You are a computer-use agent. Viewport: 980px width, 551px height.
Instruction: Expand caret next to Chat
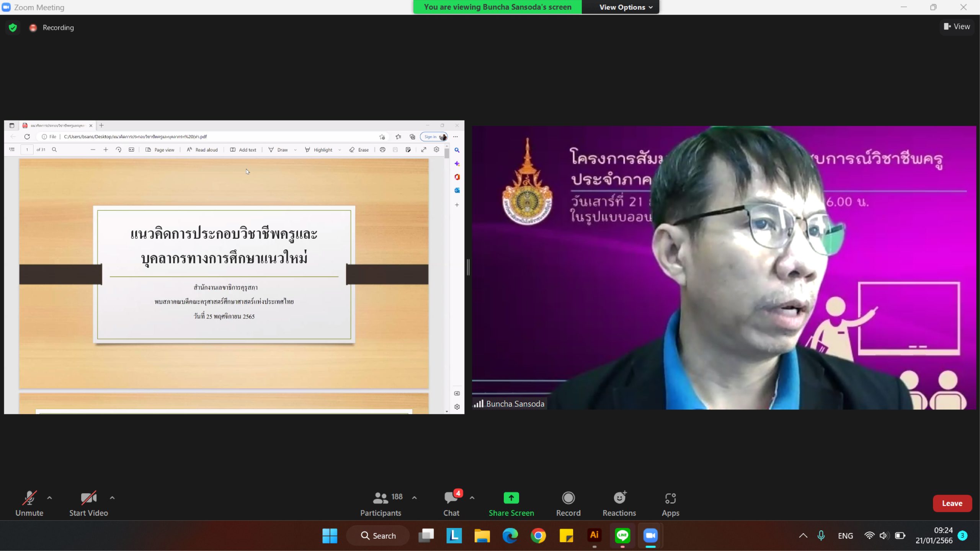[x=472, y=497]
